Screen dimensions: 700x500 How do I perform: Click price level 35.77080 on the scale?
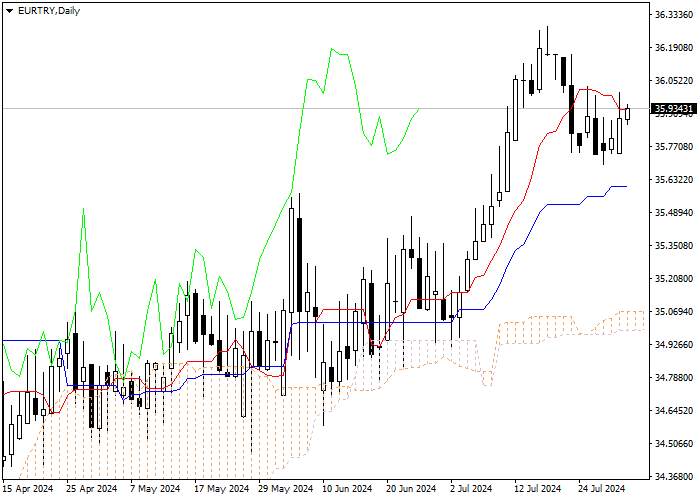[x=674, y=146]
